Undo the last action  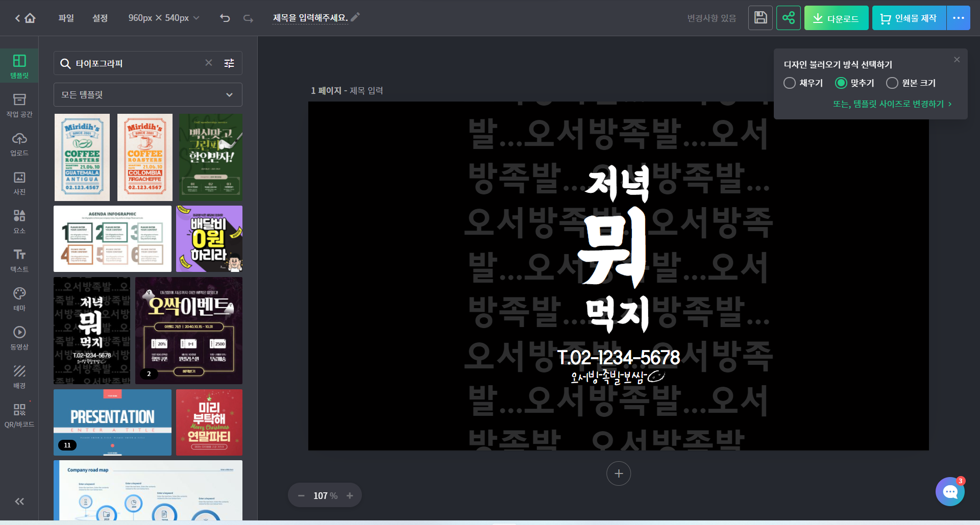click(x=225, y=18)
